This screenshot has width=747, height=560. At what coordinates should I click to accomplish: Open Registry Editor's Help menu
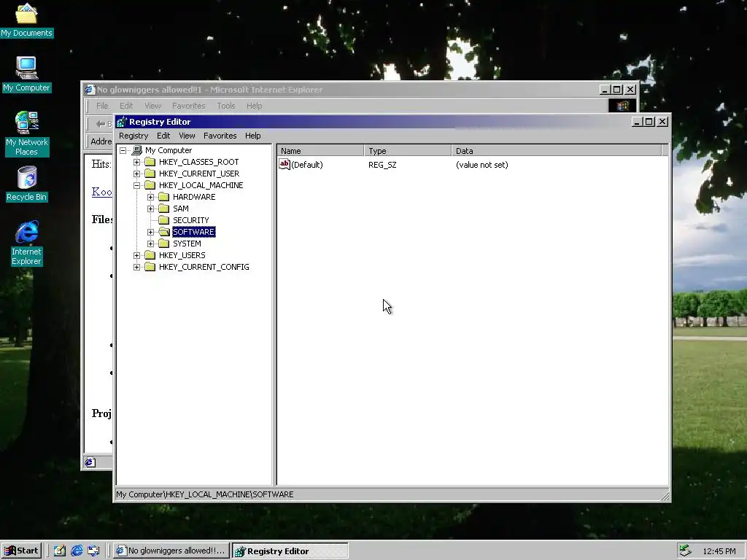[252, 136]
